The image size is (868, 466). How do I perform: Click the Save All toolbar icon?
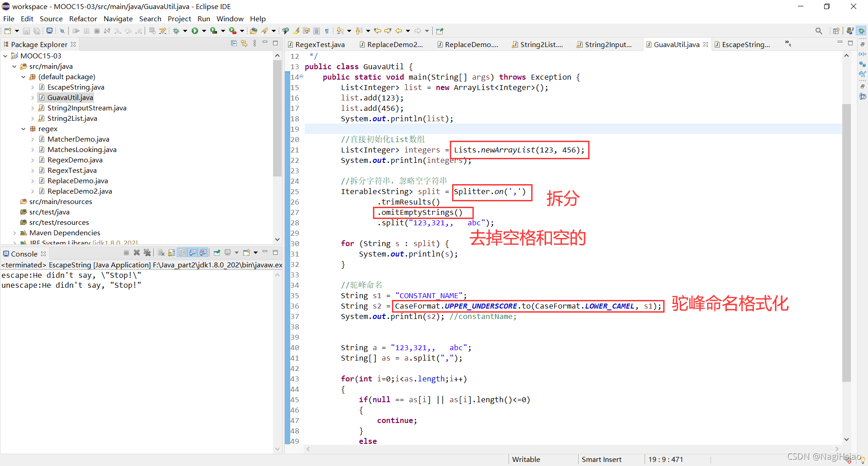point(37,31)
